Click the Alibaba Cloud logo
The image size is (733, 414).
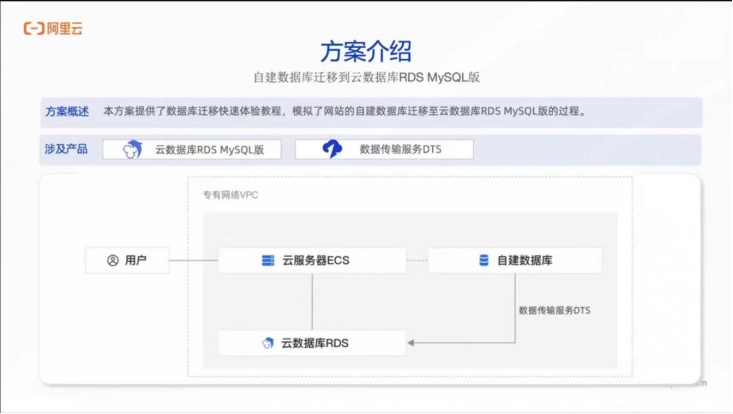53,29
